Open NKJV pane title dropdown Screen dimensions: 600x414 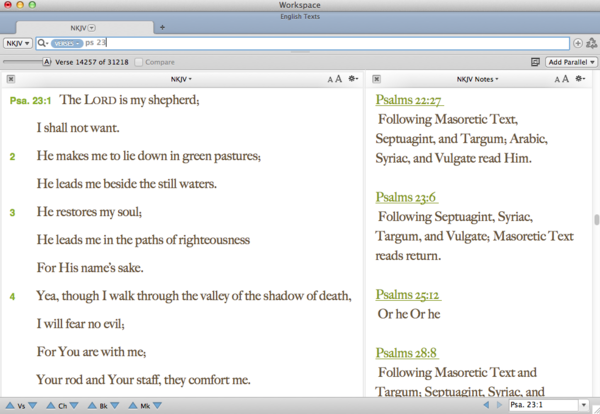point(181,79)
